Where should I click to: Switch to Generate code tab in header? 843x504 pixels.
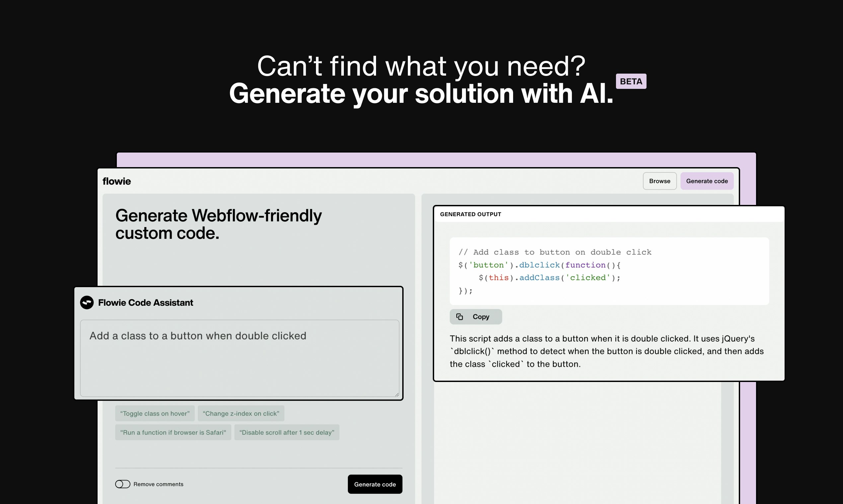click(707, 181)
